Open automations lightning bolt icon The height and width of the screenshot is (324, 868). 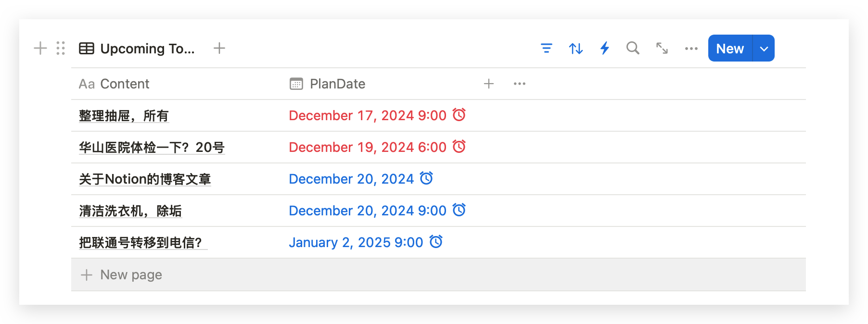click(605, 48)
